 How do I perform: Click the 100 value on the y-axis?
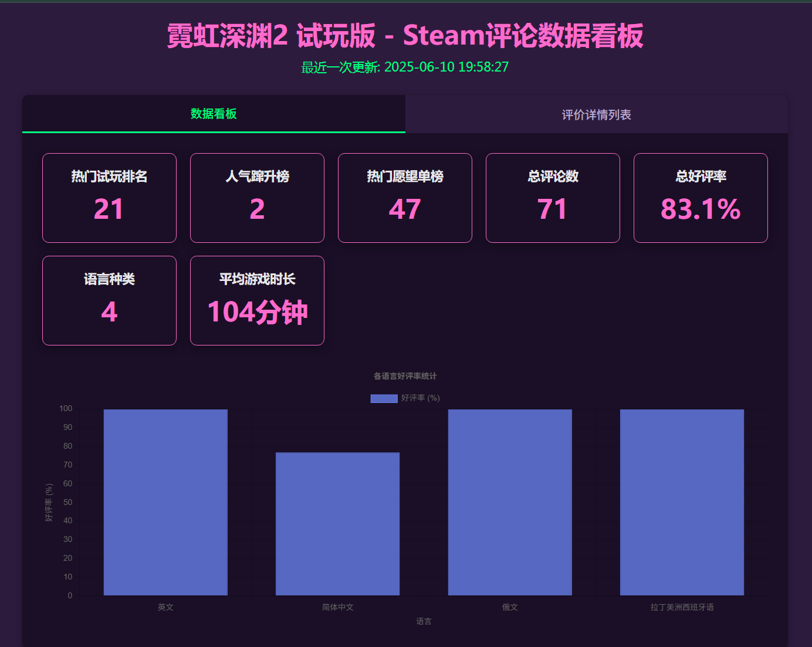66,408
